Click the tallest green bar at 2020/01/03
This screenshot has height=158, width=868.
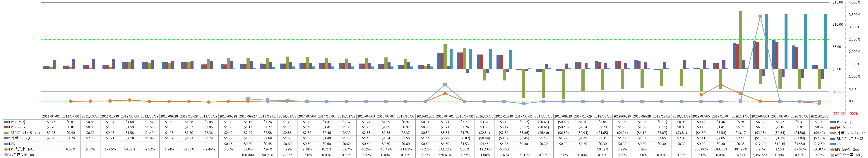coord(741,40)
